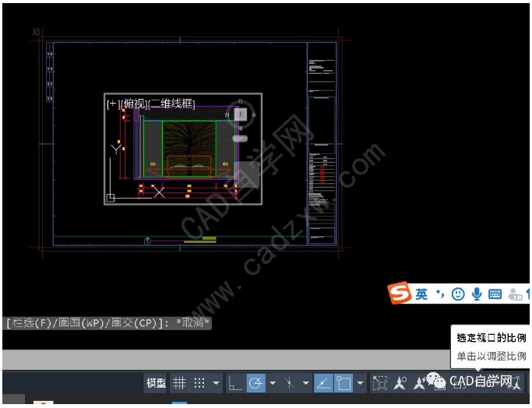
Task: Disable the highlighted polar tracking icon
Action: [x=255, y=383]
